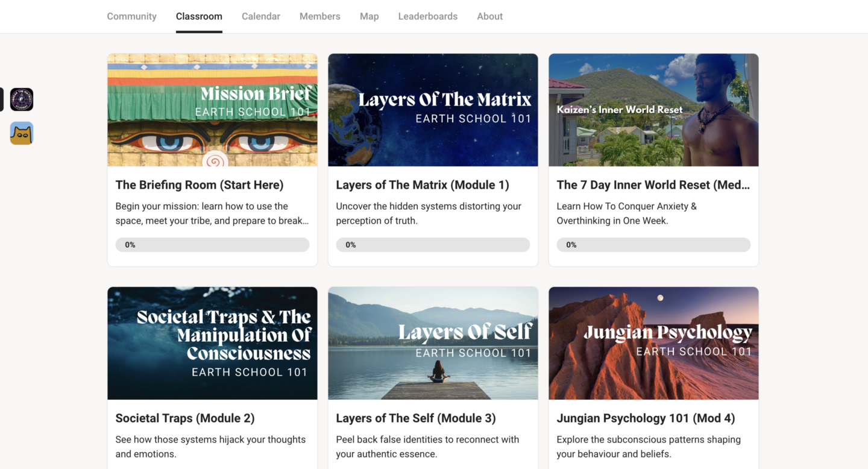Click progress bar under Layers of The Matrix
Image resolution: width=868 pixels, height=469 pixels.
(x=433, y=245)
